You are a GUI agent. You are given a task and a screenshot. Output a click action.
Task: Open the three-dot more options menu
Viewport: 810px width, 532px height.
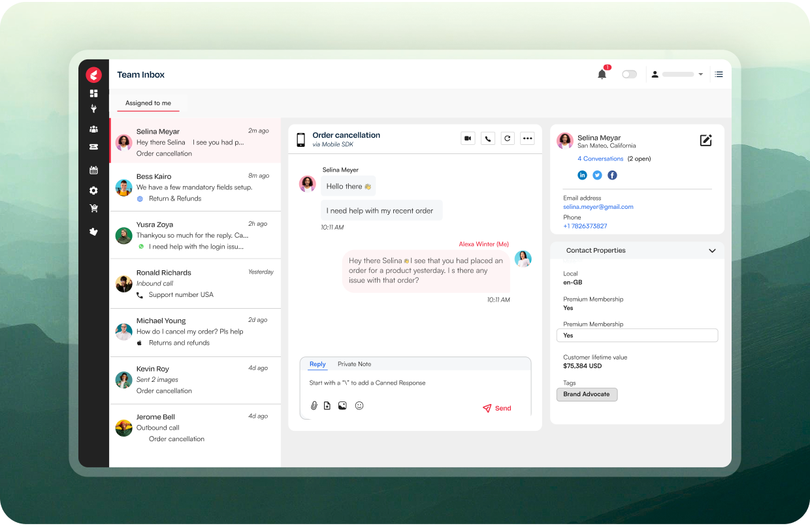(527, 138)
